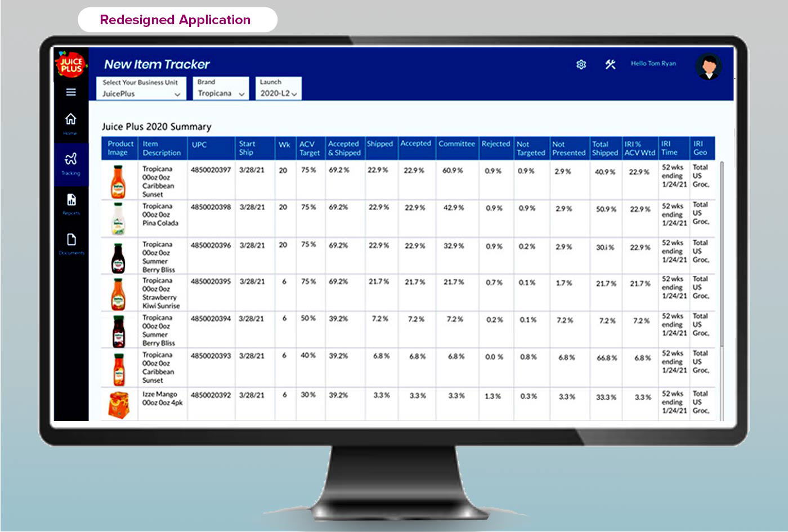Click Tropicana Strawberry Kiwi Sunrise description
The width and height of the screenshot is (788, 532).
pyautogui.click(x=161, y=293)
